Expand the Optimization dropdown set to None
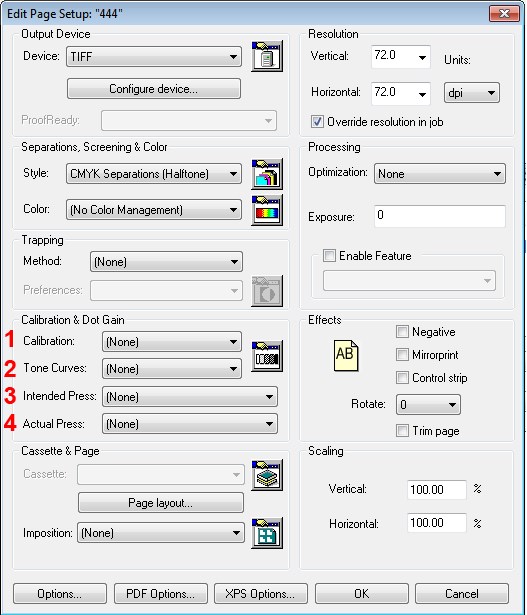The height and width of the screenshot is (615, 527). click(440, 174)
